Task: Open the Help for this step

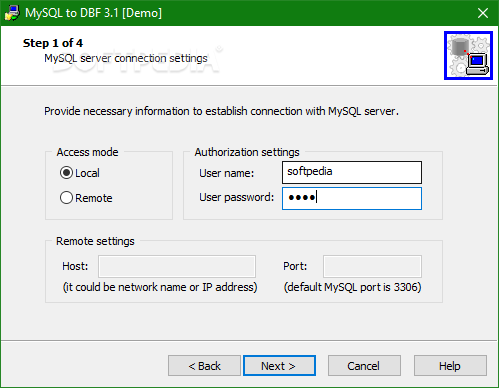Action: [450, 366]
